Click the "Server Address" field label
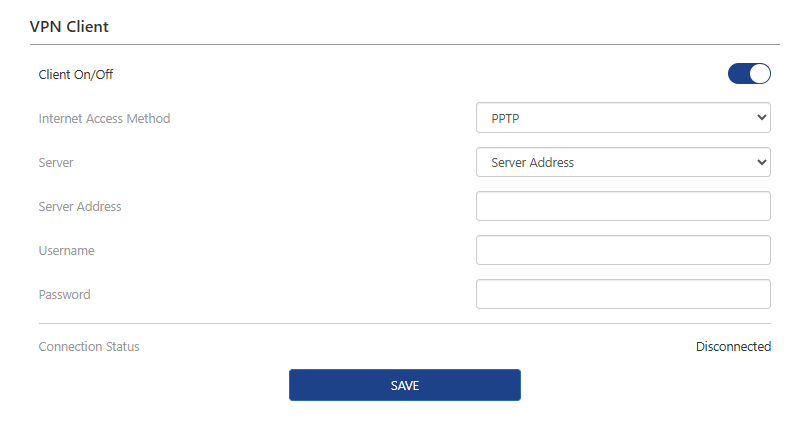811x430 pixels. (80, 206)
